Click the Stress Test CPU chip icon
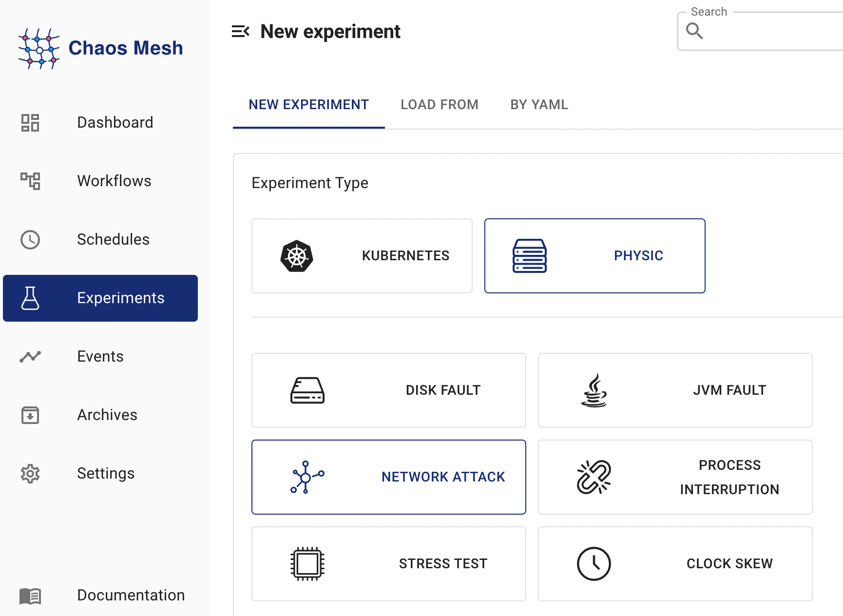The width and height of the screenshot is (843, 616). pyautogui.click(x=307, y=564)
